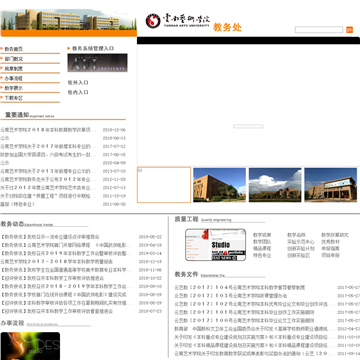The image size is (360, 360).
Task: Open the 精品课程 link
Action: [x=262, y=249]
